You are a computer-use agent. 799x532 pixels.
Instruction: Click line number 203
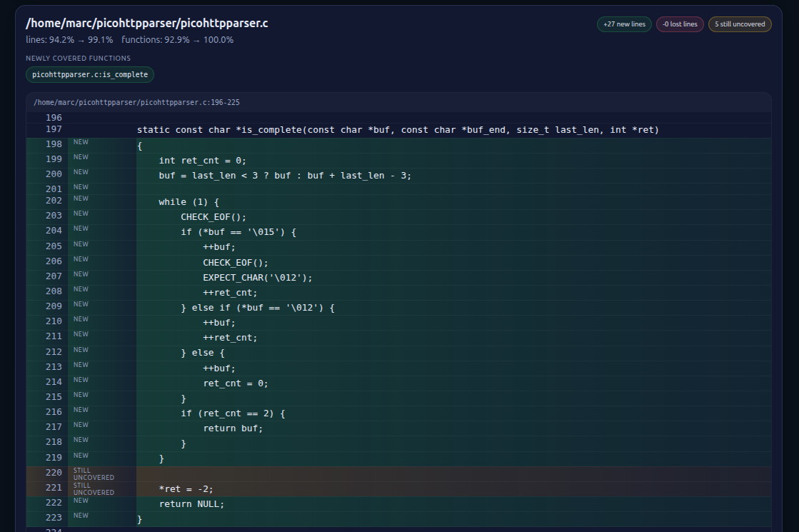click(54, 216)
